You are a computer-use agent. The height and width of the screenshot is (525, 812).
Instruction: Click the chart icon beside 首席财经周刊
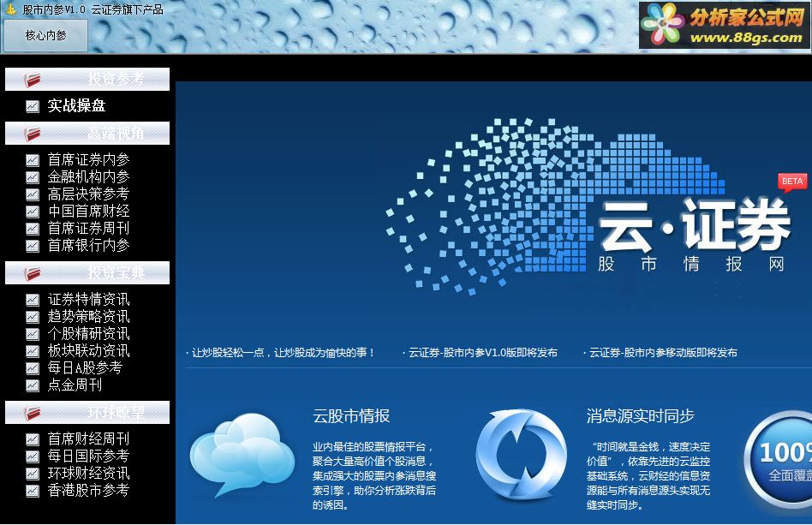(x=33, y=439)
